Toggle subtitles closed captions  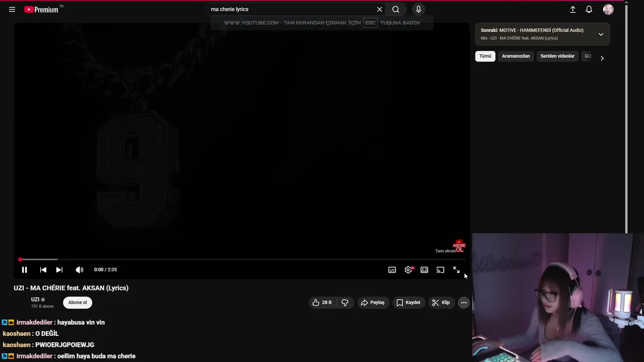pos(392,270)
